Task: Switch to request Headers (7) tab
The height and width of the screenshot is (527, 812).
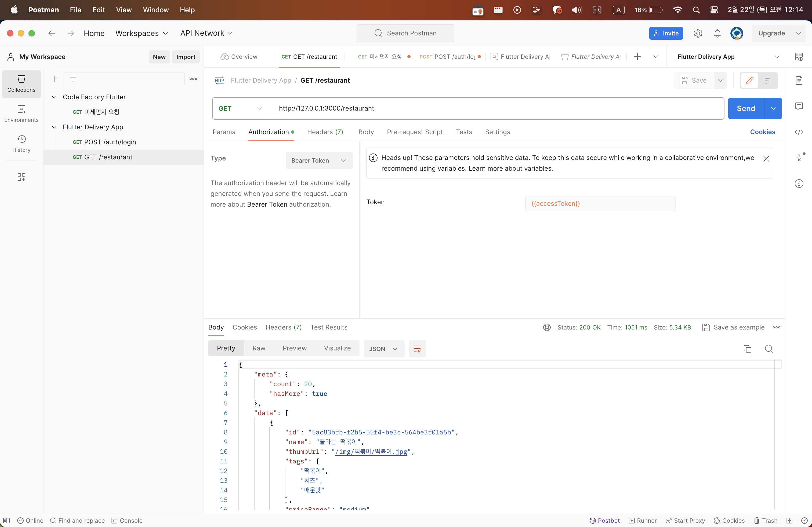Action: pos(325,132)
